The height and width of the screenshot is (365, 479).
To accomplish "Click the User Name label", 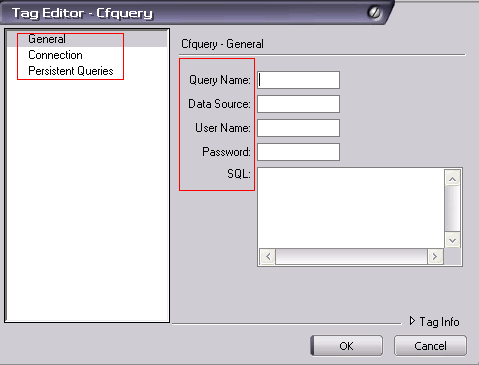I will click(x=223, y=128).
